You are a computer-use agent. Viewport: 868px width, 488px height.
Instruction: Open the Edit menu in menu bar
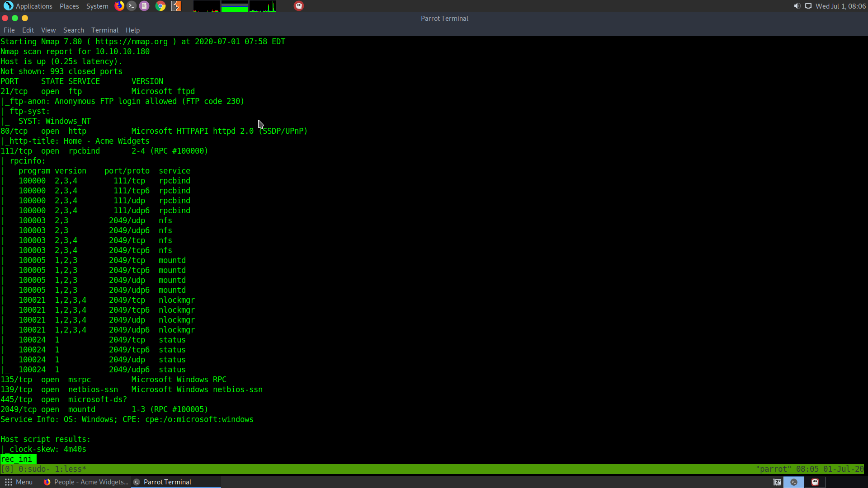point(28,30)
